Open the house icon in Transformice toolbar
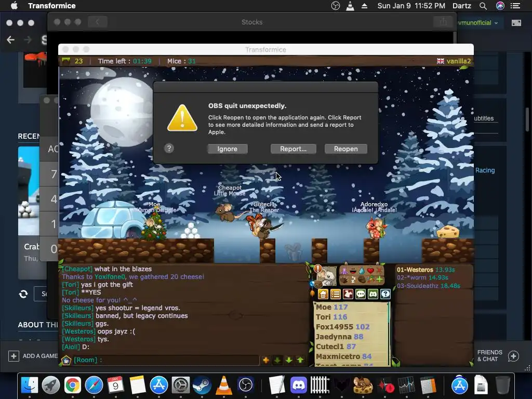This screenshot has width=532, height=399. 323,294
